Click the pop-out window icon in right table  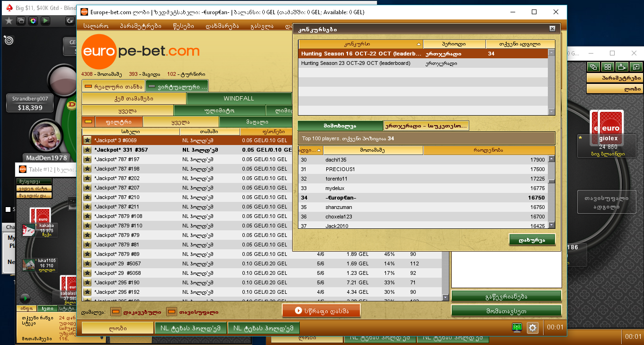636,67
